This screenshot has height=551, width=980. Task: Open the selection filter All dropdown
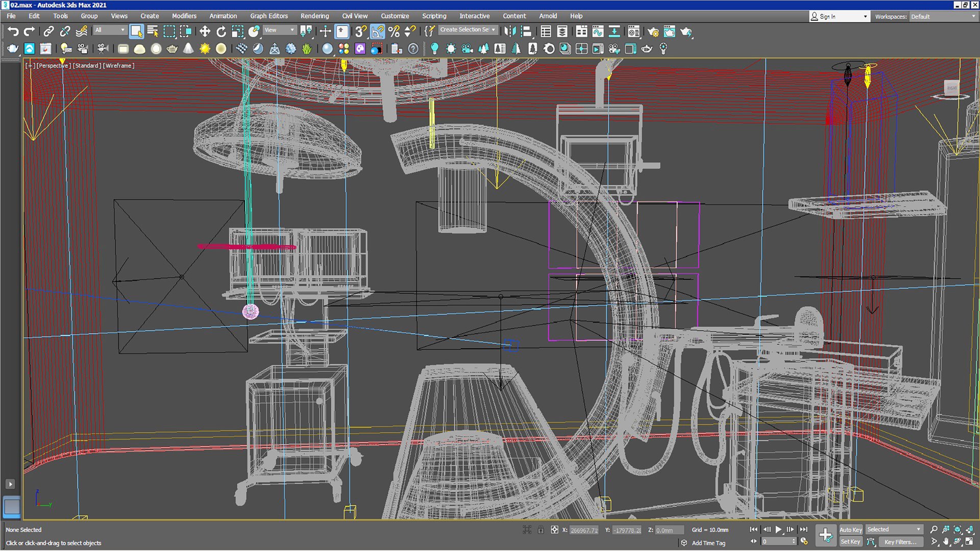point(109,30)
